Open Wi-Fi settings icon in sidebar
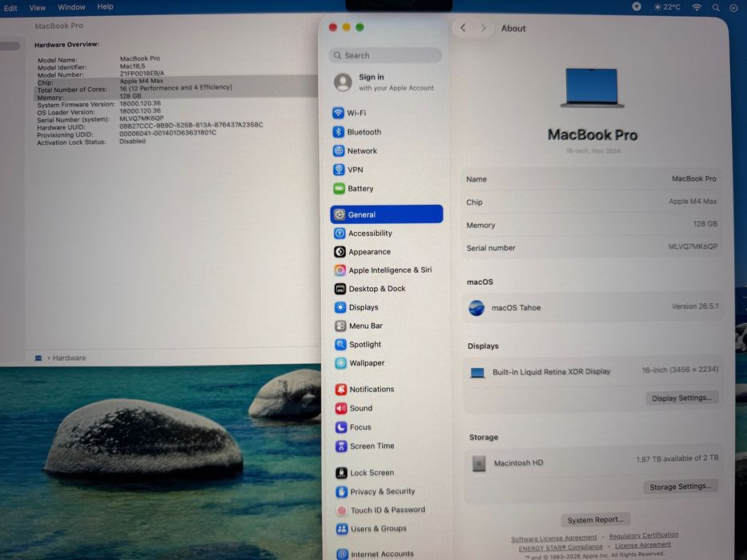Screen dimensions: 747x560 point(338,113)
